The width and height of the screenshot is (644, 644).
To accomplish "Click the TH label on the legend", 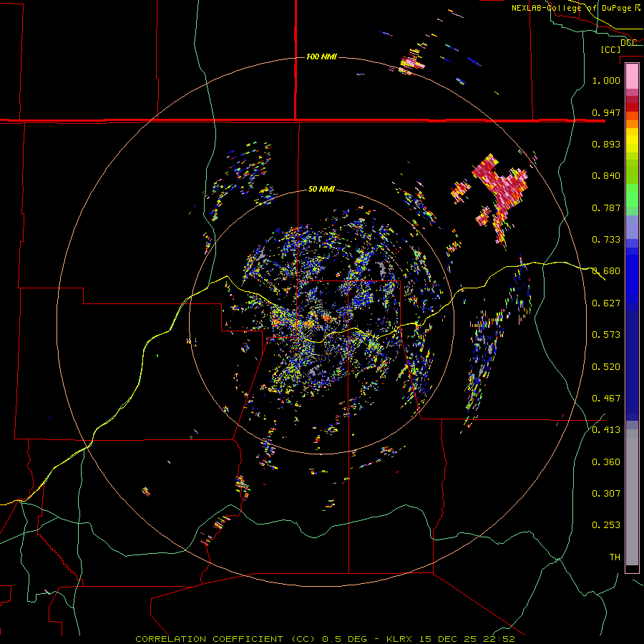I will point(615,557).
